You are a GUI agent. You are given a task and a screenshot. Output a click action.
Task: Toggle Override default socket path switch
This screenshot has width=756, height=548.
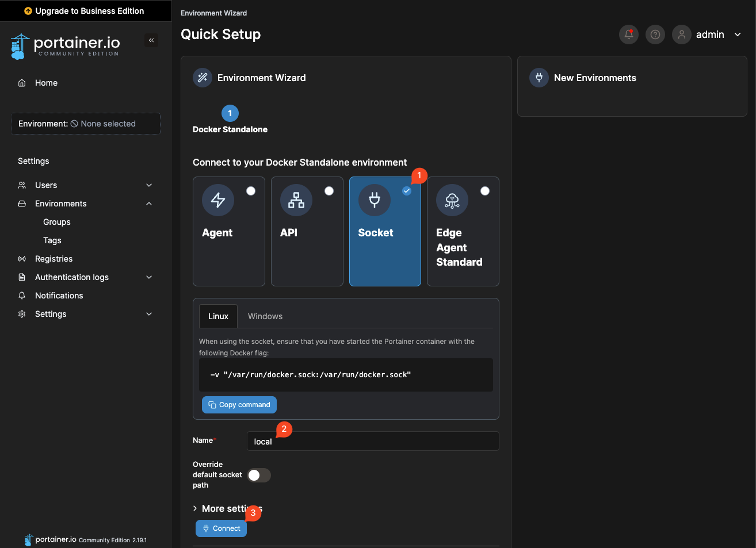click(259, 475)
